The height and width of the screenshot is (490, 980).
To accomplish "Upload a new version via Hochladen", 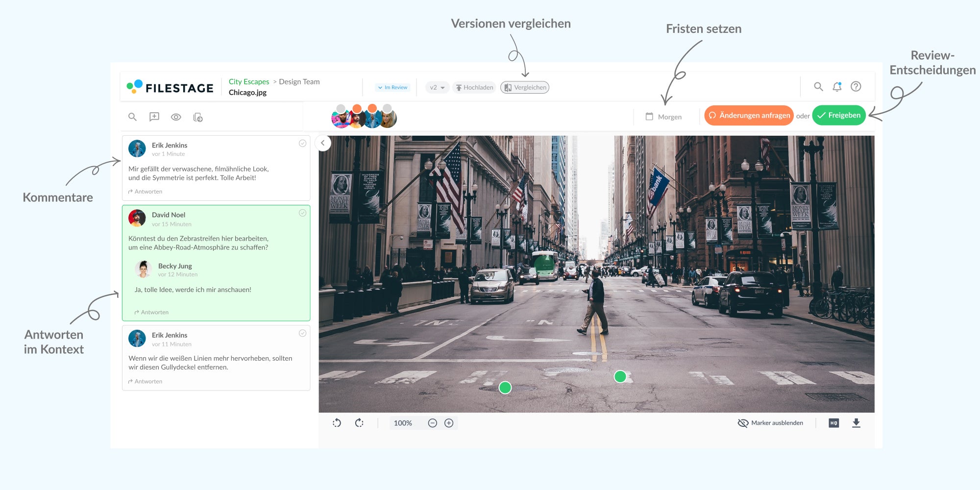I will tap(473, 87).
